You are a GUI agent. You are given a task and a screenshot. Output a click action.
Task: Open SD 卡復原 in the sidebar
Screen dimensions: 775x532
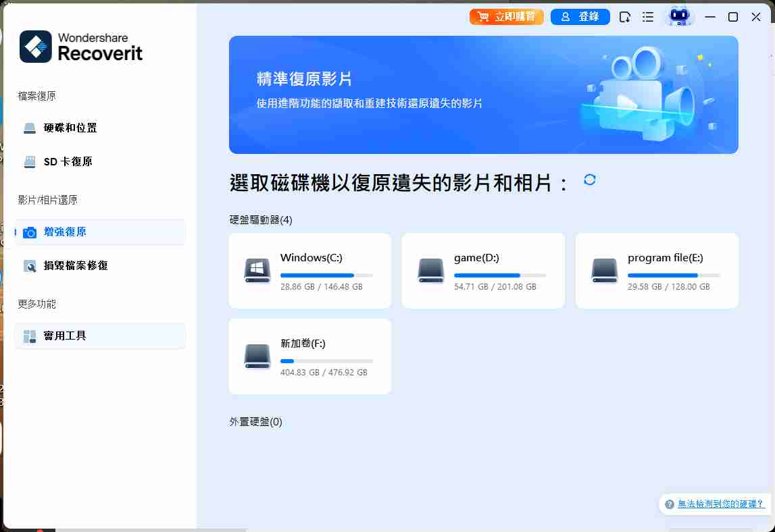(x=68, y=161)
